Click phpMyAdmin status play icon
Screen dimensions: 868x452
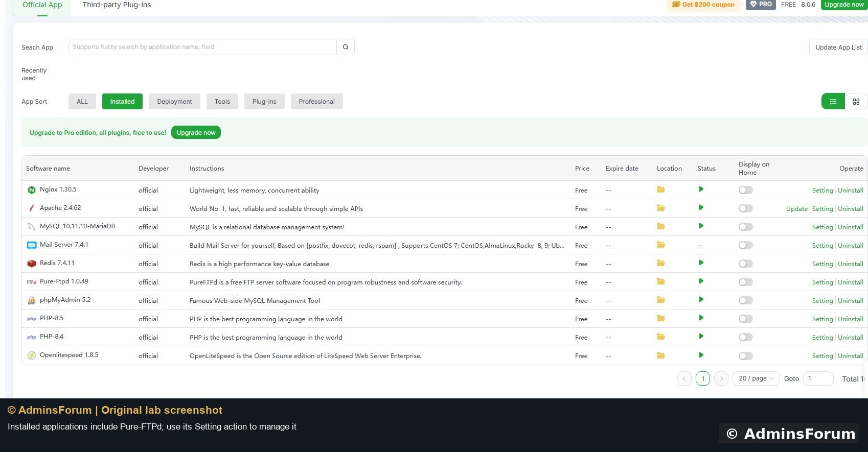coord(701,299)
